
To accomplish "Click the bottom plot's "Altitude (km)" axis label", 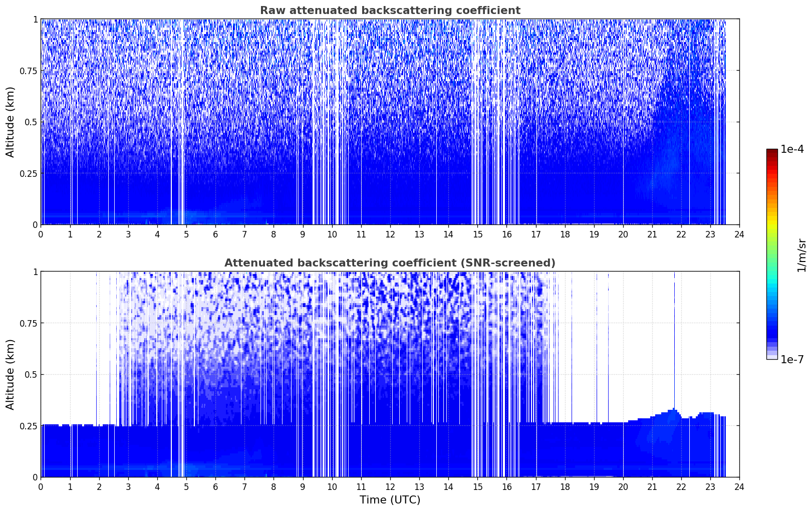I will coord(11,374).
